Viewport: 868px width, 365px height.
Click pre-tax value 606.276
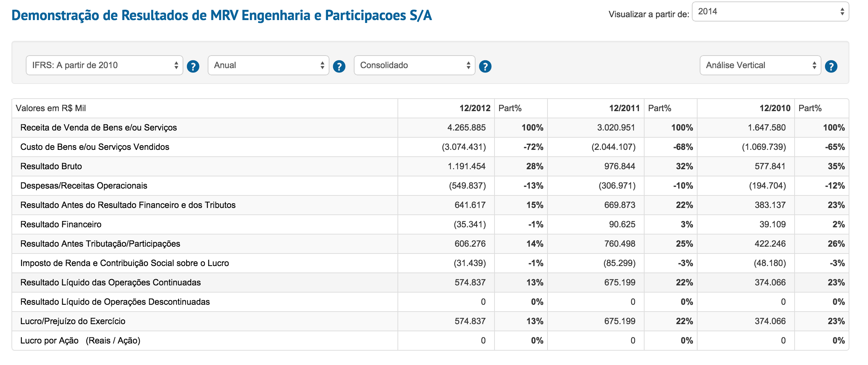[x=470, y=244]
